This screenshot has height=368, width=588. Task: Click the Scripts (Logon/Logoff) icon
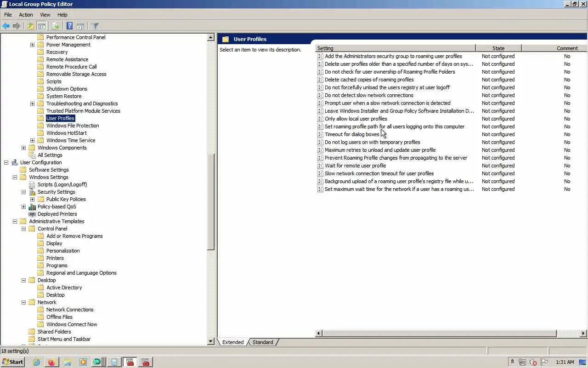click(32, 184)
